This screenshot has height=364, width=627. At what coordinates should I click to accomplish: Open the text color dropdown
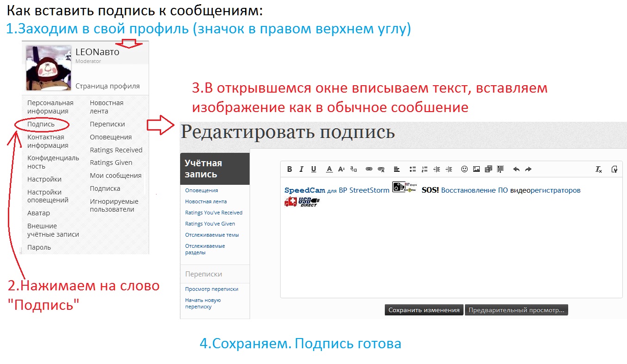(329, 169)
